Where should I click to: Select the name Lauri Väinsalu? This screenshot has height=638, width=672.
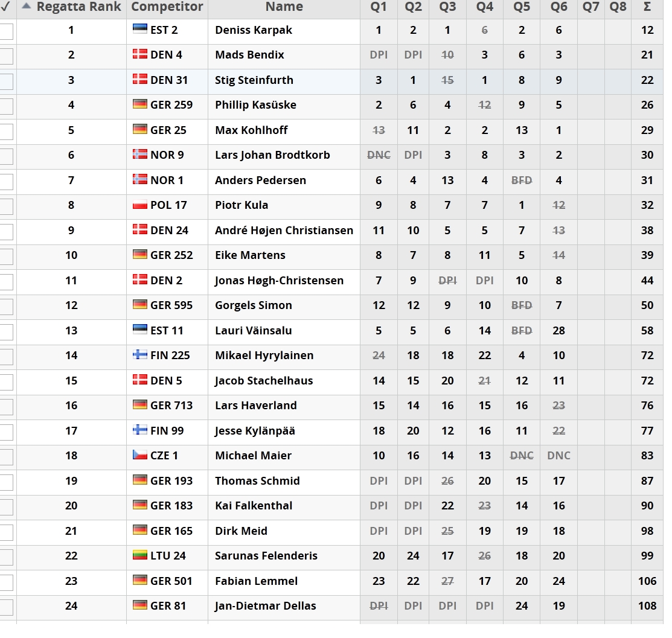254,331
